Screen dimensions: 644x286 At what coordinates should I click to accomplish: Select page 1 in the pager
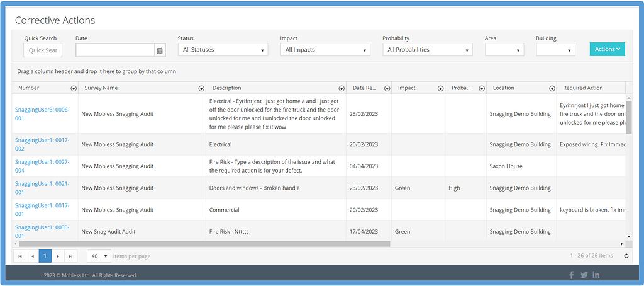click(x=45, y=256)
